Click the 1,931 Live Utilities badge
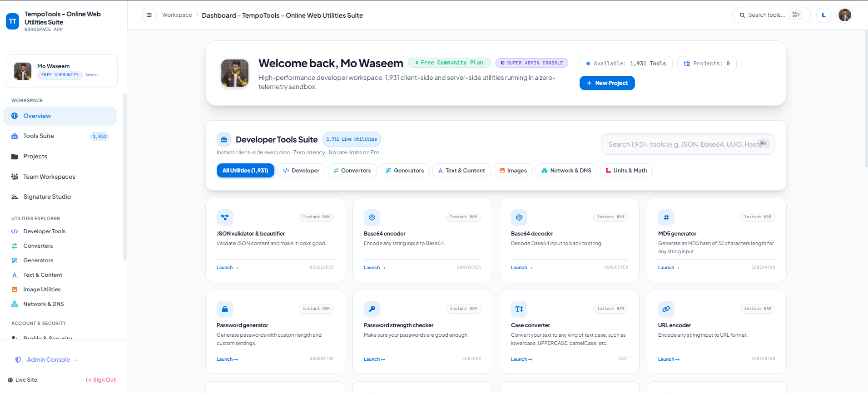This screenshot has width=868, height=393. [x=352, y=139]
